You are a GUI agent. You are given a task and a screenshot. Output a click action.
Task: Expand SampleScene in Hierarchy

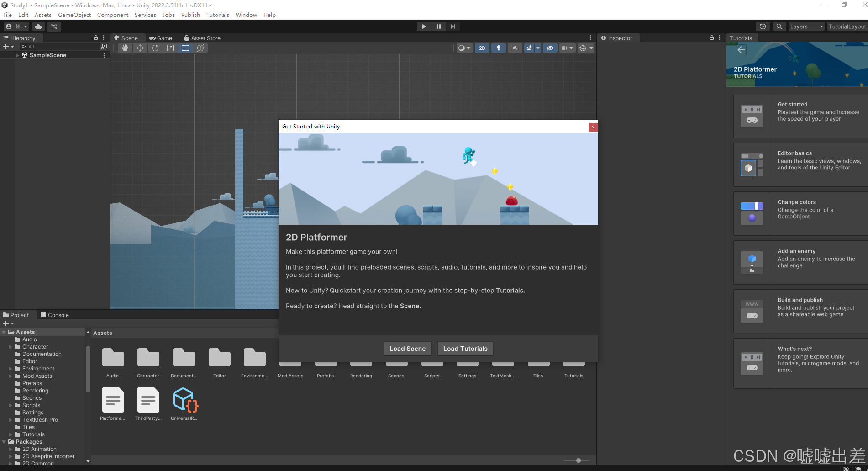18,55
